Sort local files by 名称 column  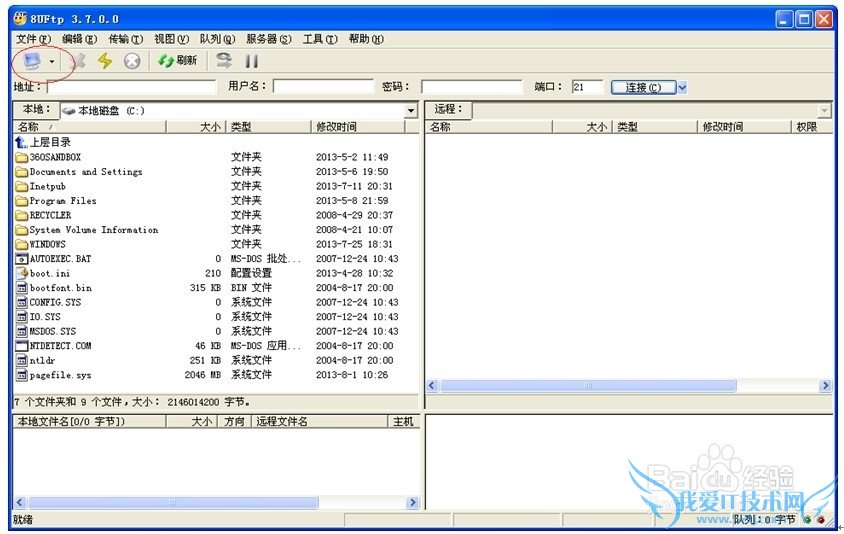pyautogui.click(x=89, y=127)
